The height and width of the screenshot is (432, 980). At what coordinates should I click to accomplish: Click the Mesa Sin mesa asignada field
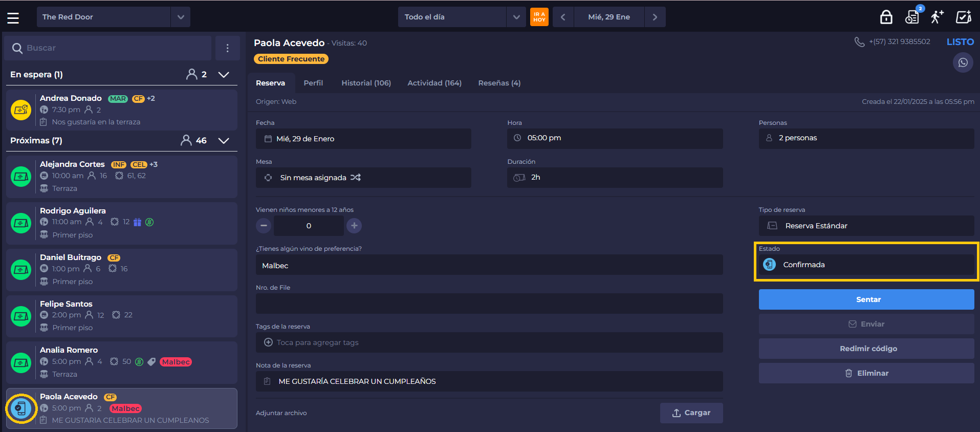click(x=363, y=178)
